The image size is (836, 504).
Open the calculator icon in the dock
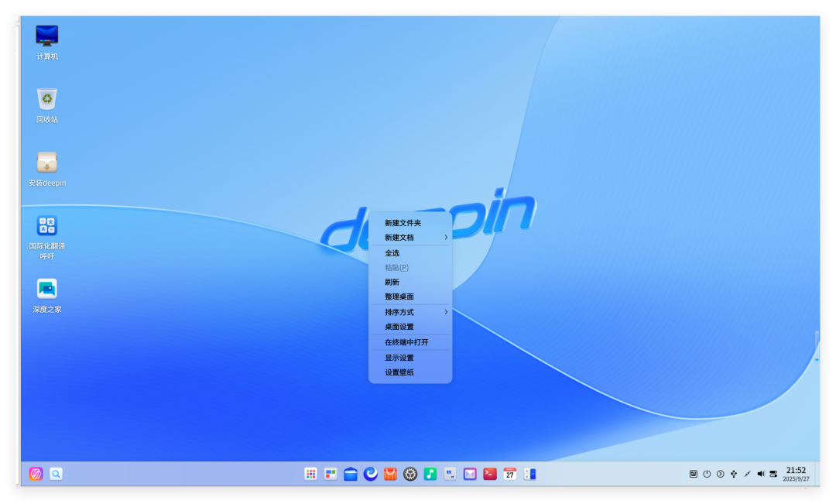pos(529,474)
